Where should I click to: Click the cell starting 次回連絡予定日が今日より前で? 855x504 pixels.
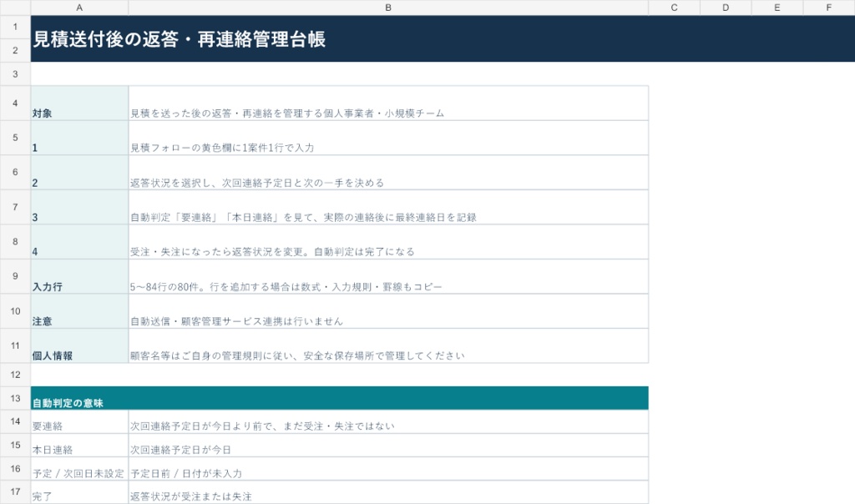[x=388, y=421]
